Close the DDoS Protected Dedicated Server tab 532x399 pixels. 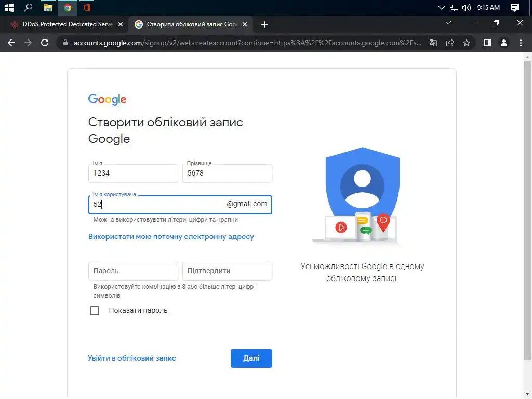pos(121,24)
